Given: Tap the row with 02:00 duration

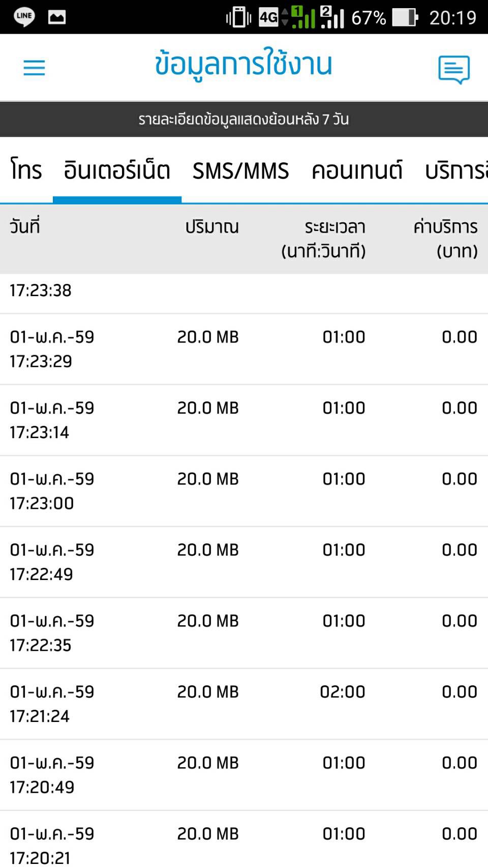Looking at the screenshot, I should (244, 704).
